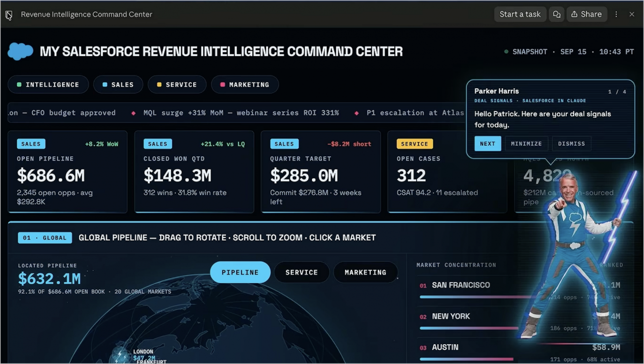Click the MQL surge ticker headline
This screenshot has height=364, width=644.
[x=241, y=113]
